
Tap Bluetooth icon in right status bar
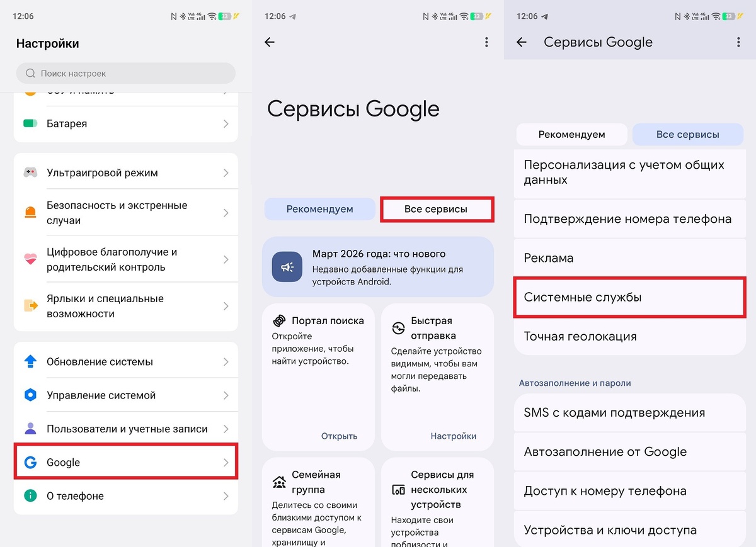687,16
